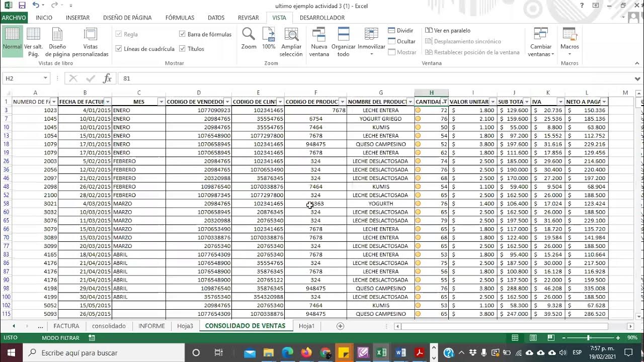Switch to the Hoja1 sheet tab

(306, 326)
